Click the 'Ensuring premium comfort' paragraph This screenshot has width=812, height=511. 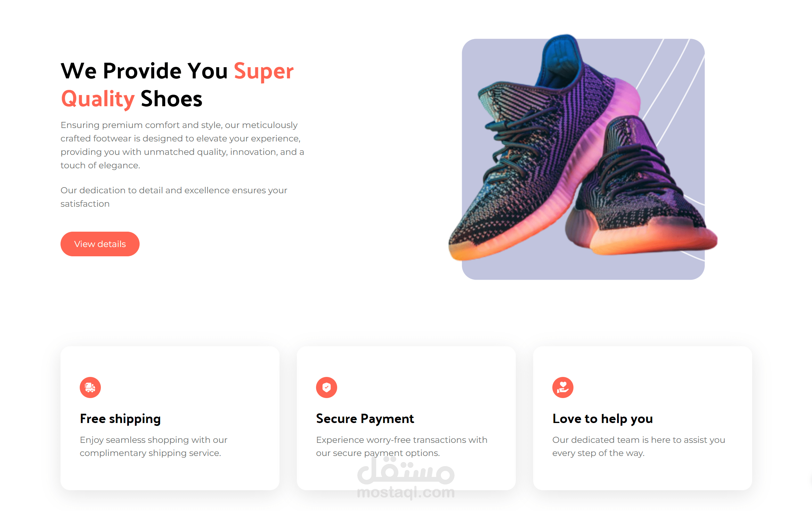pyautogui.click(x=183, y=145)
